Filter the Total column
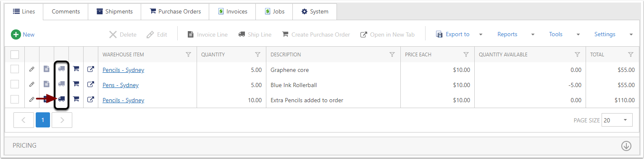 click(x=631, y=55)
